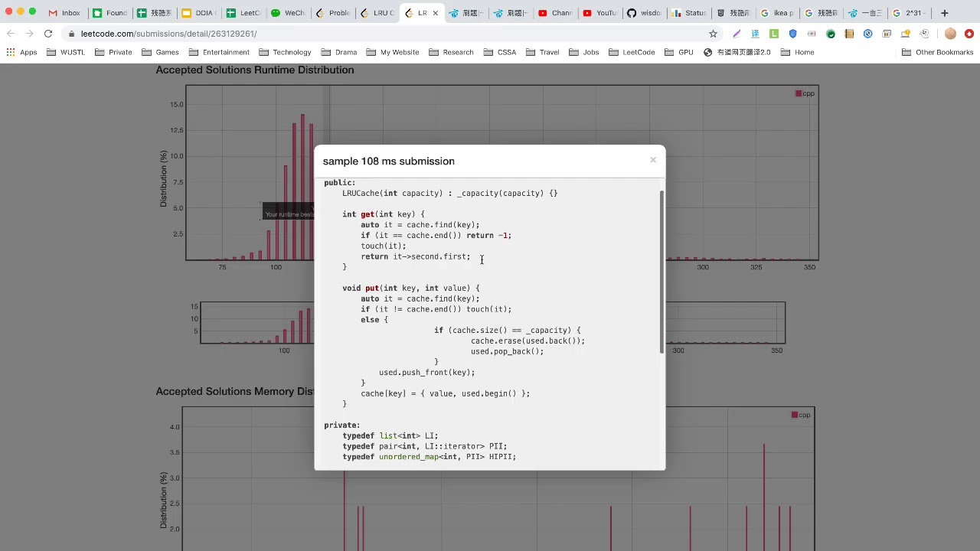Click the red update arrow icon
Image resolution: width=980 pixels, height=551 pixels.
click(x=969, y=34)
